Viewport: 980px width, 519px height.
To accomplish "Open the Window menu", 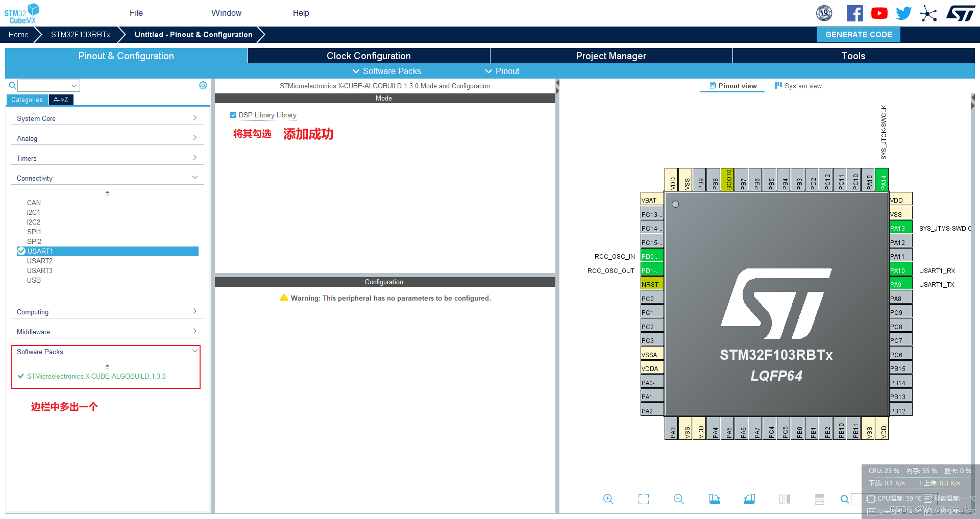I will pyautogui.click(x=226, y=13).
